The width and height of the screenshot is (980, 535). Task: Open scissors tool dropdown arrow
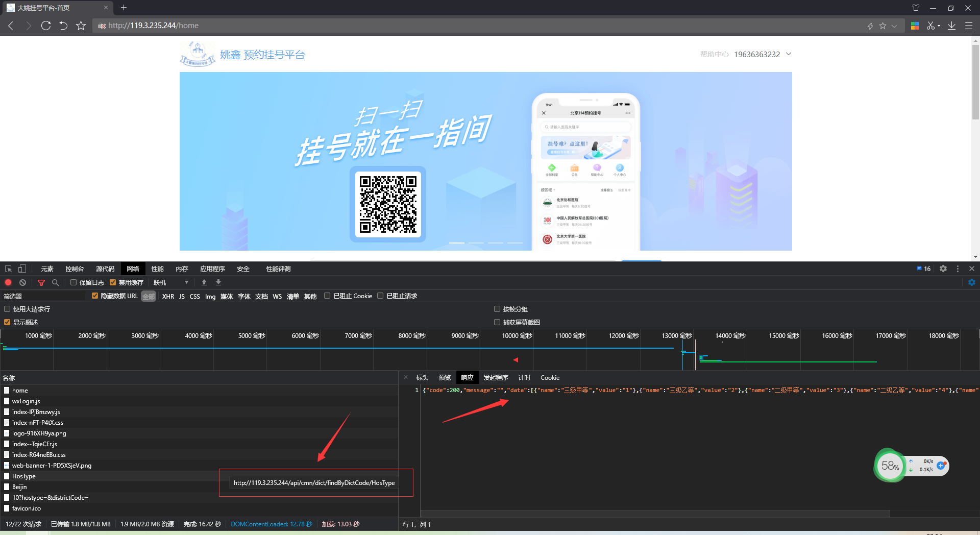click(939, 26)
